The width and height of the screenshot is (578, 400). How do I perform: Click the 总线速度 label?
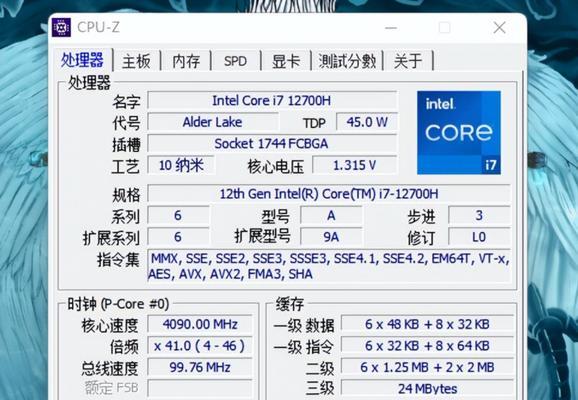110,368
